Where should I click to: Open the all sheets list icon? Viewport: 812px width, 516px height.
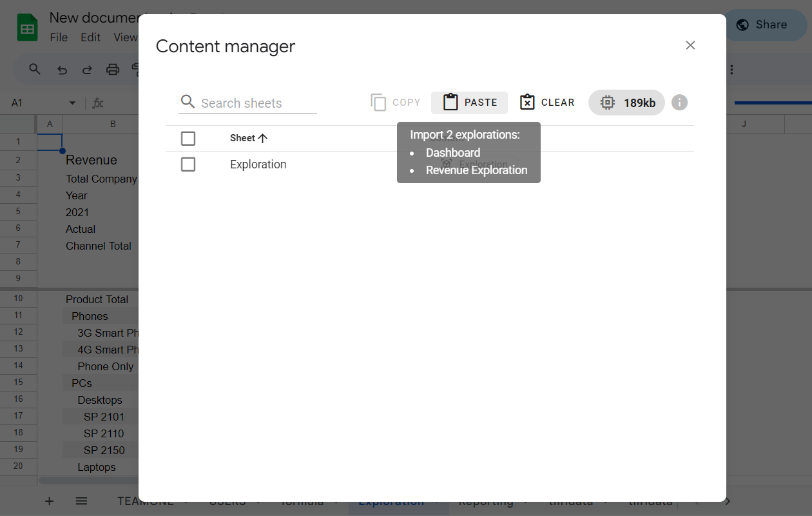coord(81,501)
